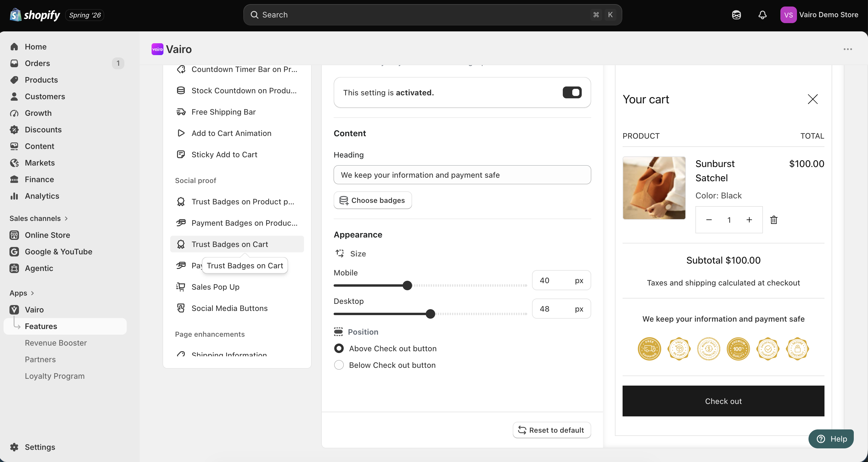
Task: Click the Mobile size px field
Action: 561,280
